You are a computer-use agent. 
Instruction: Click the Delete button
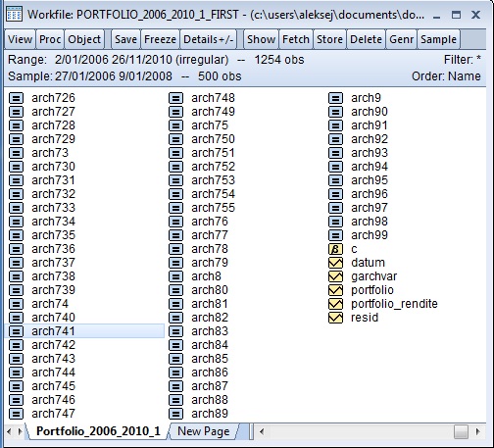pyautogui.click(x=366, y=39)
